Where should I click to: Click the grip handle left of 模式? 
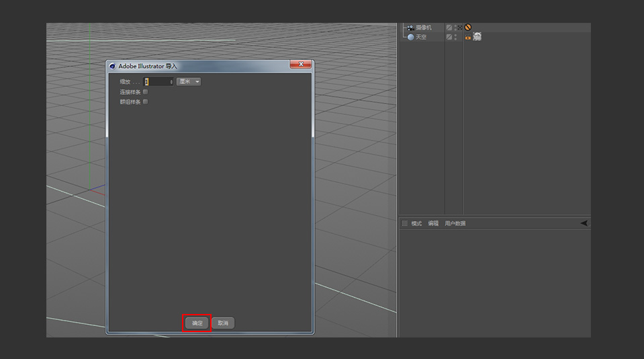pos(404,223)
